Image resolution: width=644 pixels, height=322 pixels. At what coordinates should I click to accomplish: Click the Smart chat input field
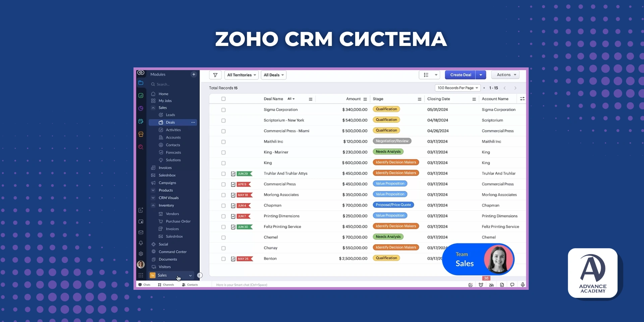pyautogui.click(x=339, y=285)
